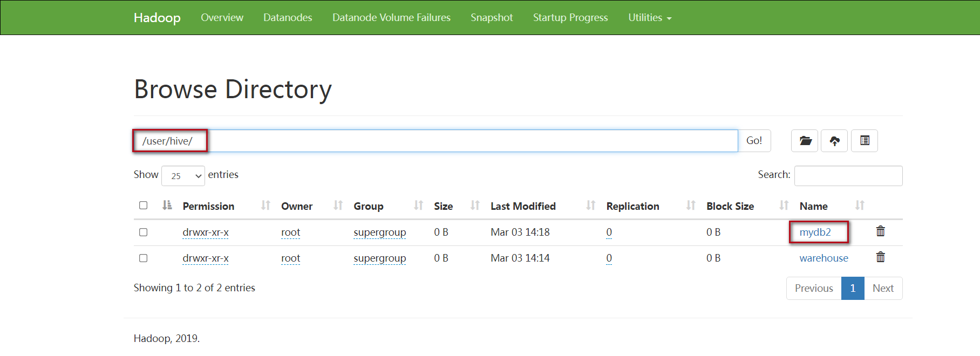Click the Mar 03 14:18 modified time
The height and width of the screenshot is (356, 980).
tap(520, 232)
